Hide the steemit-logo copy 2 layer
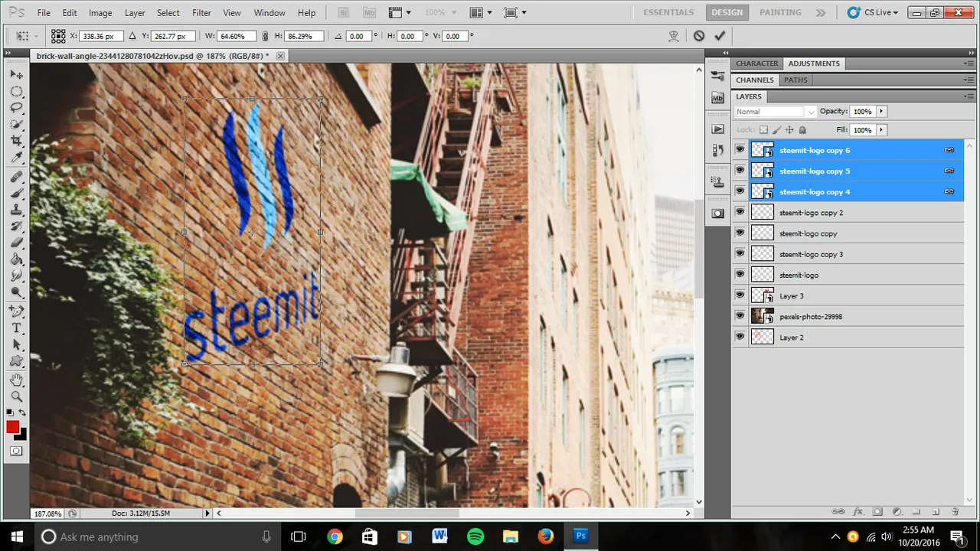The height and width of the screenshot is (551, 980). tap(740, 212)
